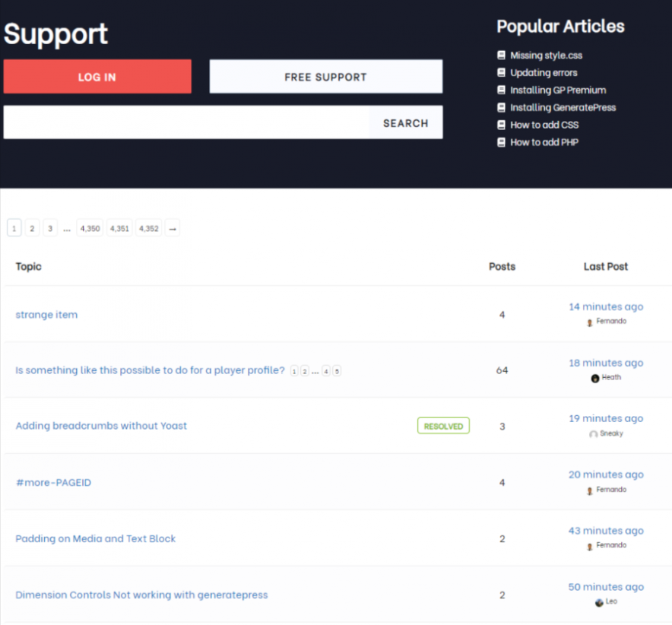
Task: Jump to last page 4,352
Action: pyautogui.click(x=148, y=227)
